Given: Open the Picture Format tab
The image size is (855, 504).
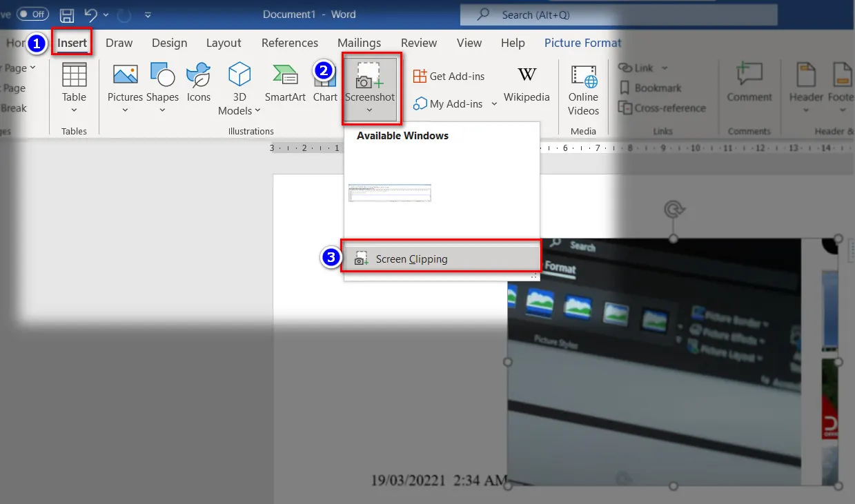Looking at the screenshot, I should coord(583,43).
